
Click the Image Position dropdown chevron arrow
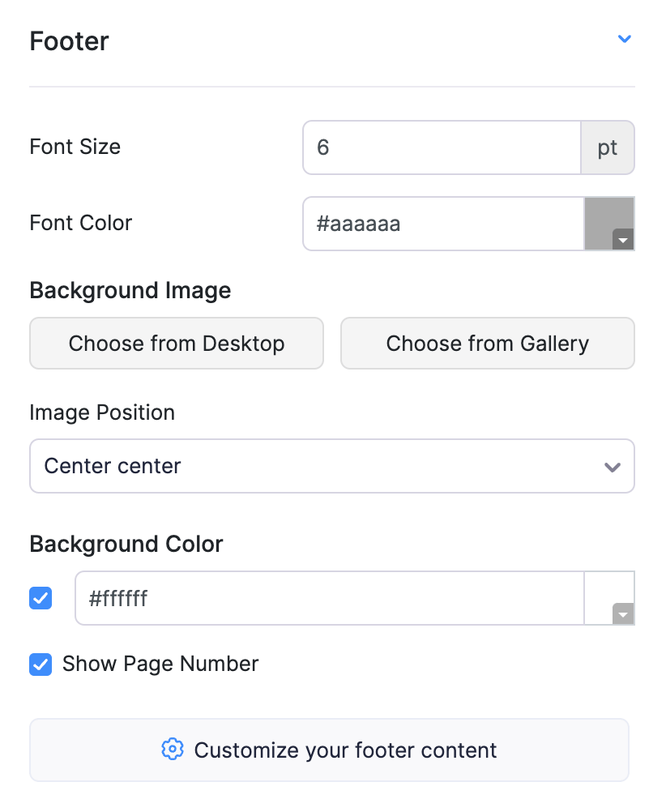[613, 467]
